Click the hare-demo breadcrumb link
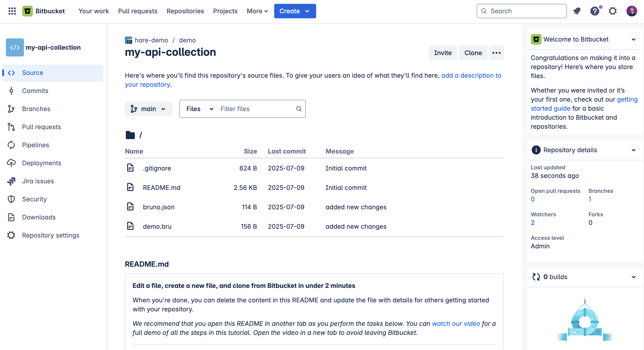Screen dimensions: 644x350 tap(151, 40)
